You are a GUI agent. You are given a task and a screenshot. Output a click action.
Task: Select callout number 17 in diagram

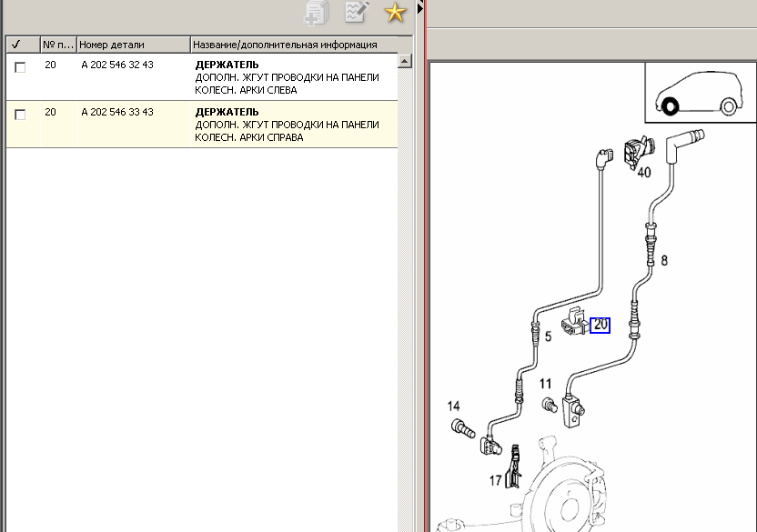tap(495, 479)
